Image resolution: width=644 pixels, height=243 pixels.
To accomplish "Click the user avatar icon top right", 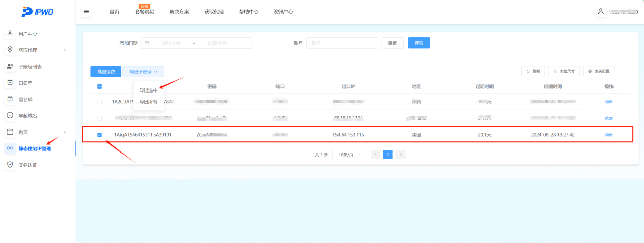I will [601, 11].
